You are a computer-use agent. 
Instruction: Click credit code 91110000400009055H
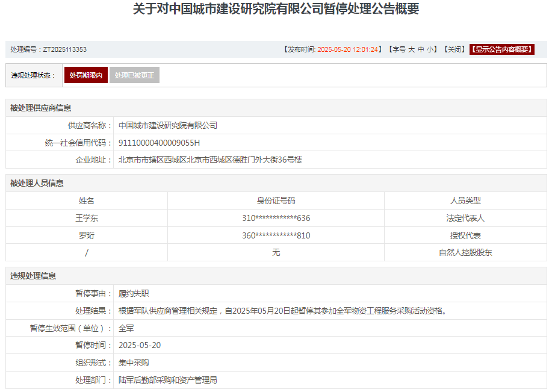(x=159, y=143)
